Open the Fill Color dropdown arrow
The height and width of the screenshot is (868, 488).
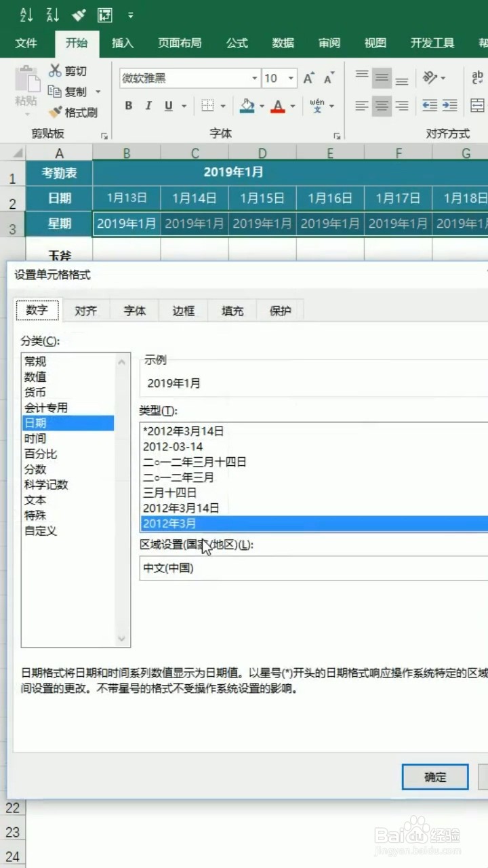262,106
